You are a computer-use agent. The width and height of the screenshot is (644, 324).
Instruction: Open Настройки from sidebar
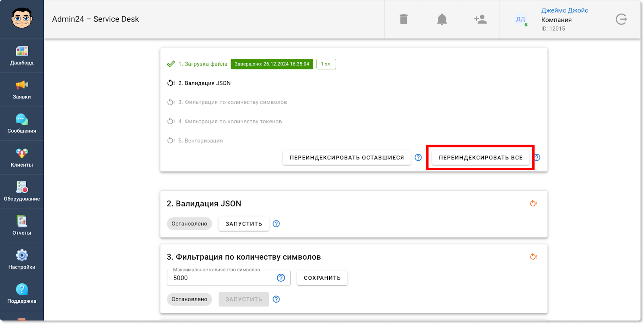[x=22, y=260]
